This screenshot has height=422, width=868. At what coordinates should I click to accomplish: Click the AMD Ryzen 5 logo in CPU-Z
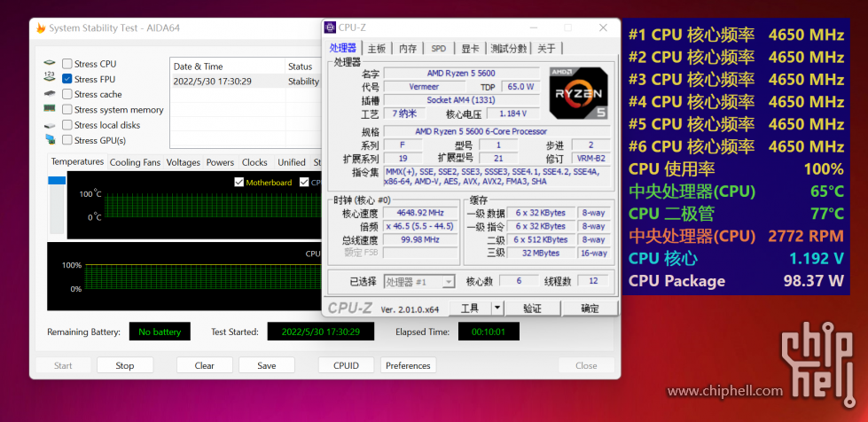[x=578, y=93]
